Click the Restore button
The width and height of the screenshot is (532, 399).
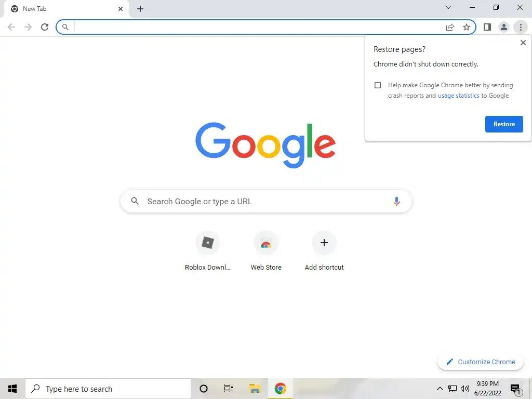504,124
